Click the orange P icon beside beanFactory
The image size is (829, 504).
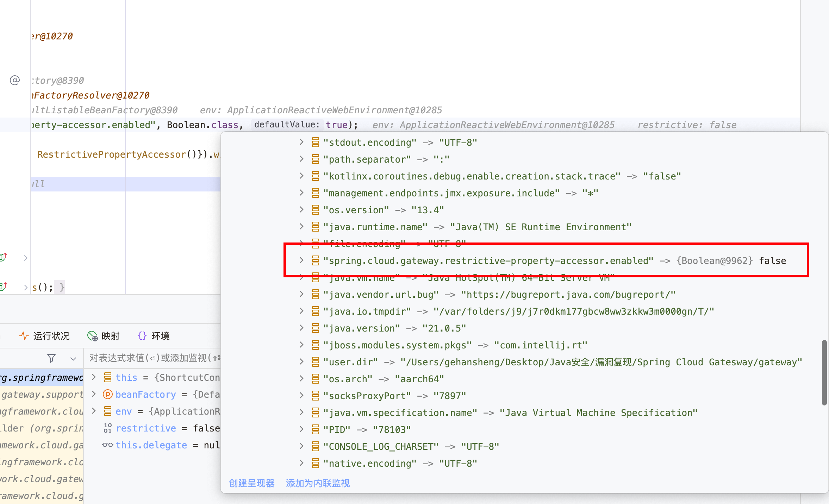107,394
